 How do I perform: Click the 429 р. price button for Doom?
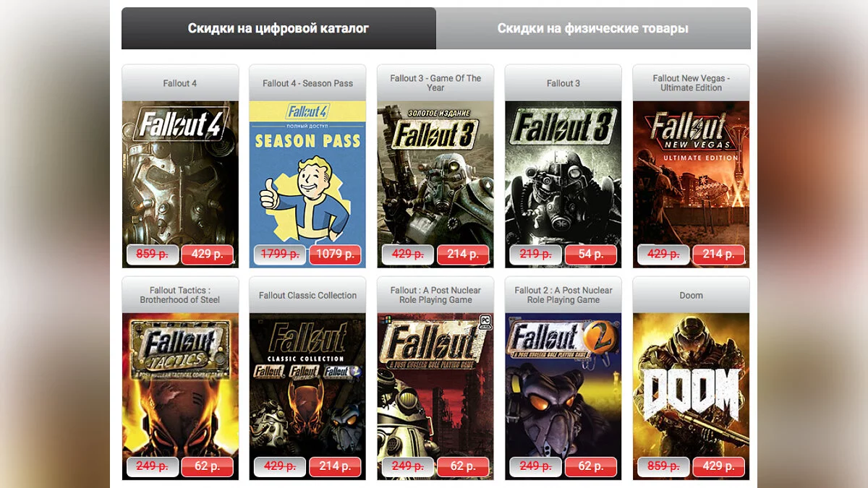coord(718,466)
